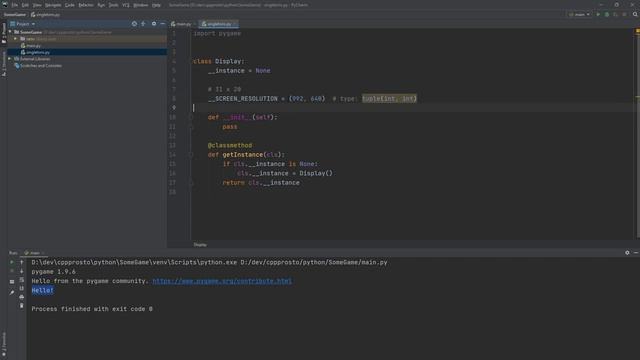Hide the Run panel with minus icon
640x360 pixels.
tap(636, 253)
